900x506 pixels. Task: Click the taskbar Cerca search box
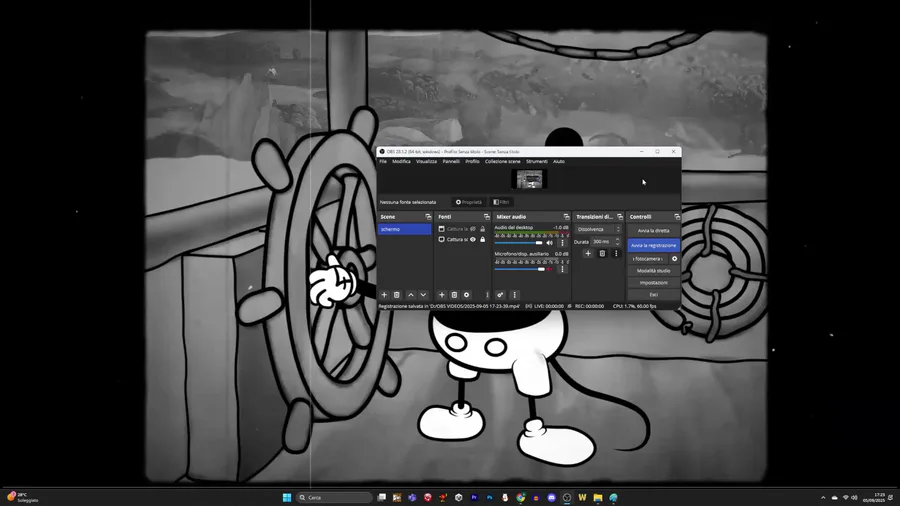(x=335, y=497)
